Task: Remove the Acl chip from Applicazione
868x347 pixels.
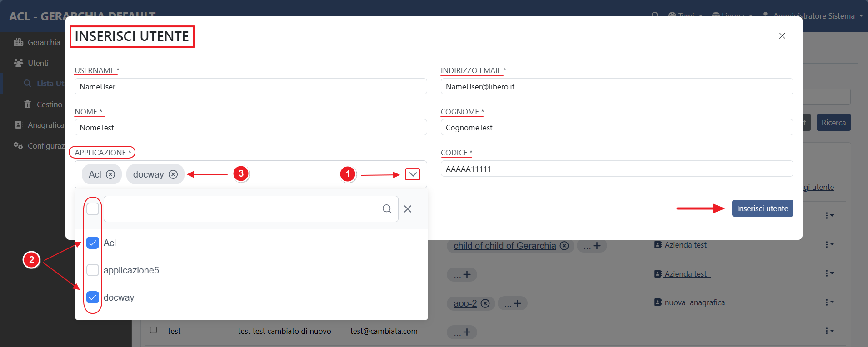Action: click(x=110, y=174)
